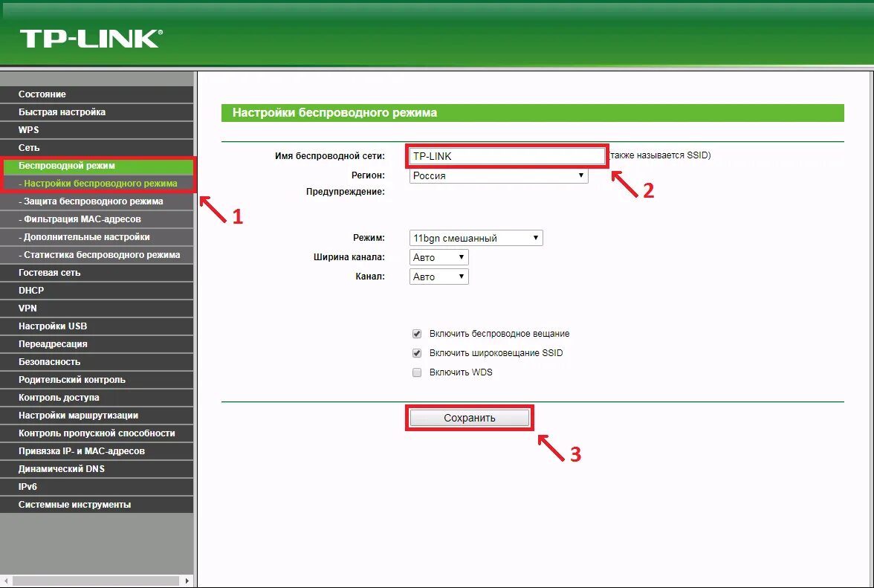Open Защита беспроводного режима submenu
The height and width of the screenshot is (588, 874).
click(x=97, y=201)
